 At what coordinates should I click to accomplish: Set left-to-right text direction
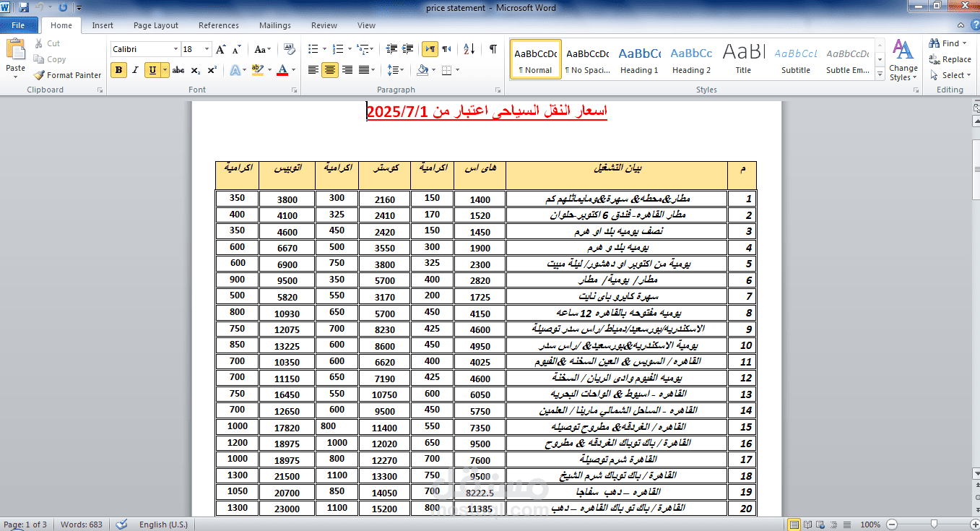click(x=430, y=49)
